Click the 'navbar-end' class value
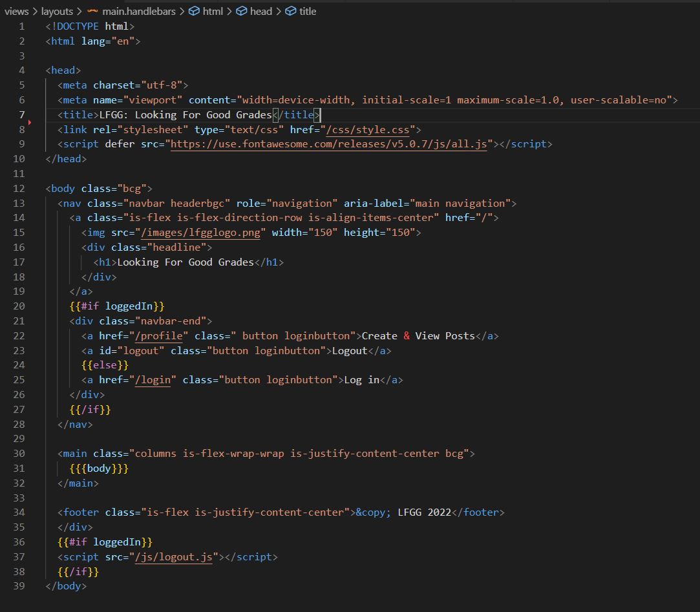 (x=171, y=321)
